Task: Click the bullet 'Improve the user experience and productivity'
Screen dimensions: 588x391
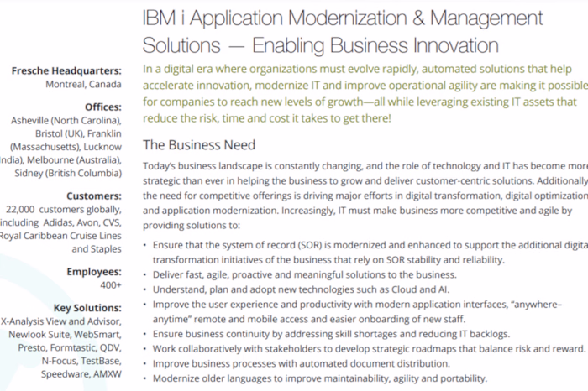Action: (x=357, y=305)
